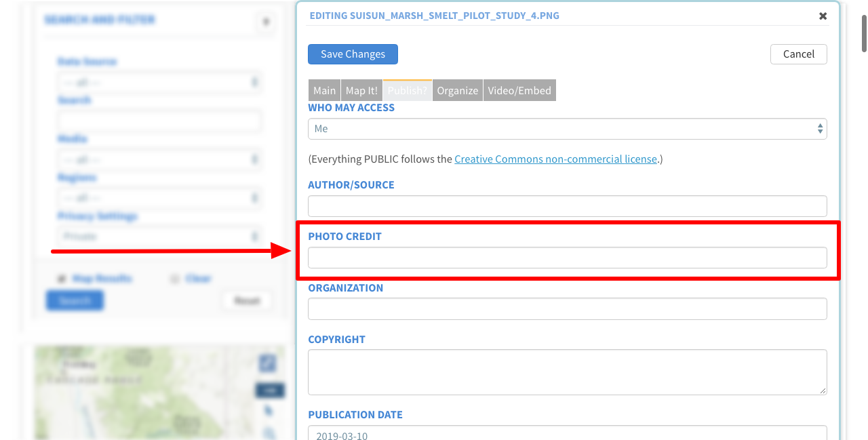Open the Who May Access dropdown

567,129
